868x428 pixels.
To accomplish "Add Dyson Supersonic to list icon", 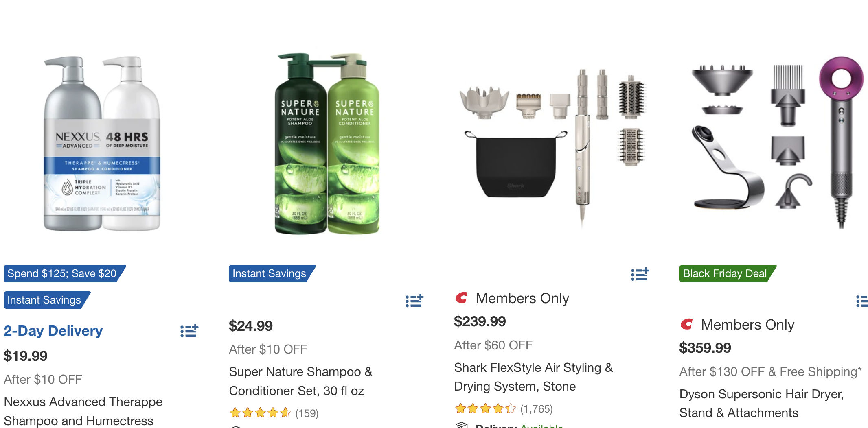I will pyautogui.click(x=862, y=301).
